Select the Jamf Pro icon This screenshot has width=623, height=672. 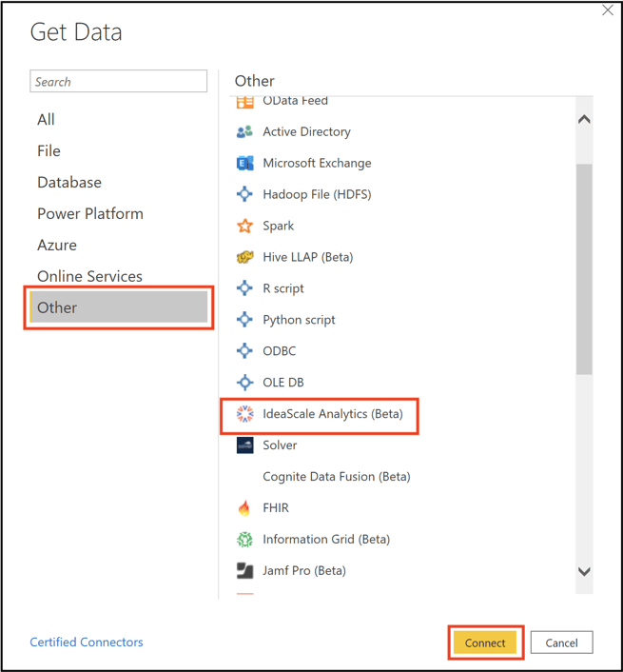click(x=244, y=570)
